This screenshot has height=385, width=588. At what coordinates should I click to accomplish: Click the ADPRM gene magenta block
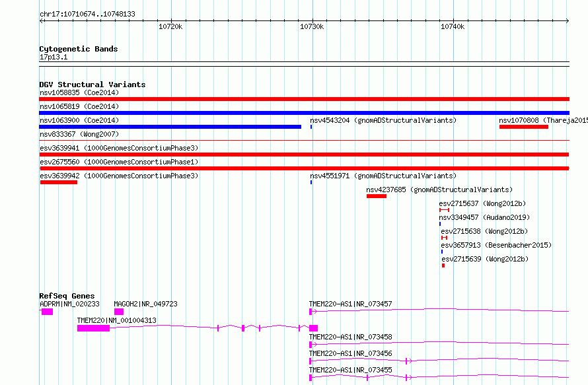(47, 312)
